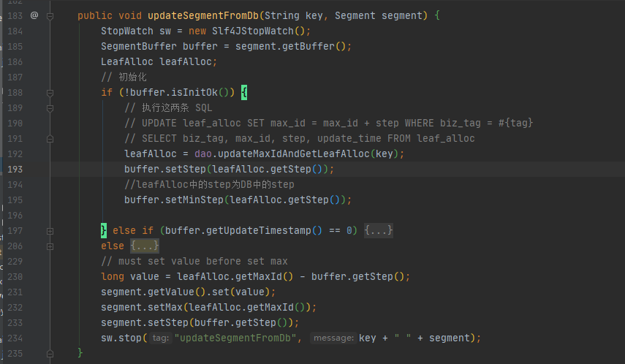Click the highlighted closing brace before else if

pyautogui.click(x=104, y=231)
